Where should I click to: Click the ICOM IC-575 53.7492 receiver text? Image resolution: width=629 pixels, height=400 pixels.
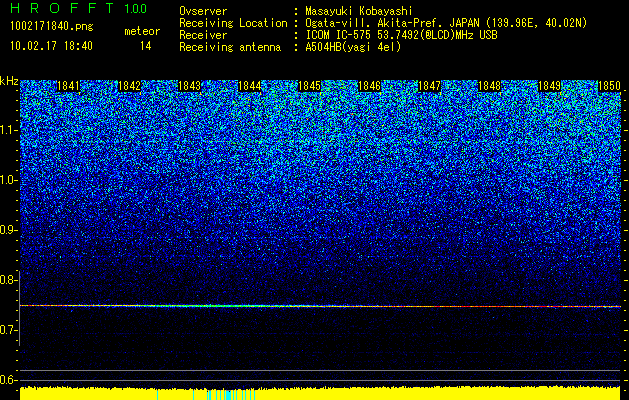click(401, 35)
